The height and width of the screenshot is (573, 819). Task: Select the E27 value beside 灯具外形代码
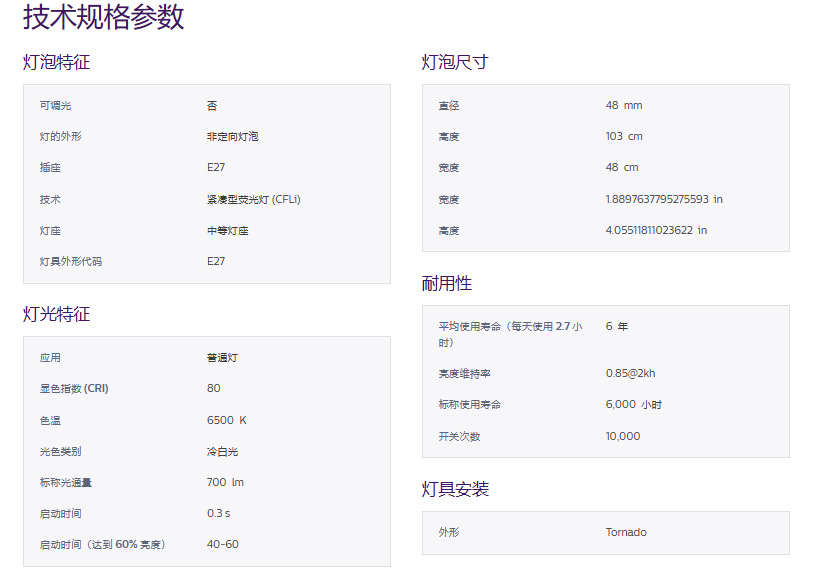(x=216, y=261)
